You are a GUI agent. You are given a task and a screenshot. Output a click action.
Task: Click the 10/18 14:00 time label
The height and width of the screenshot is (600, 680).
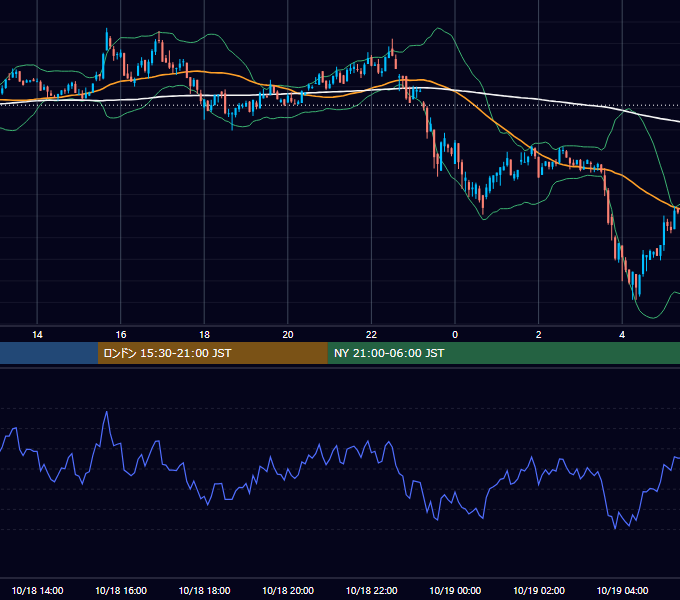click(x=37, y=590)
